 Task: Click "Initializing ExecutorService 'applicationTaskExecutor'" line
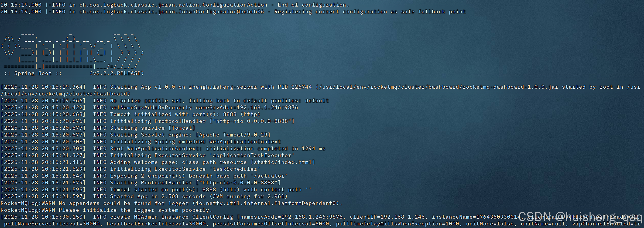pyautogui.click(x=148, y=155)
